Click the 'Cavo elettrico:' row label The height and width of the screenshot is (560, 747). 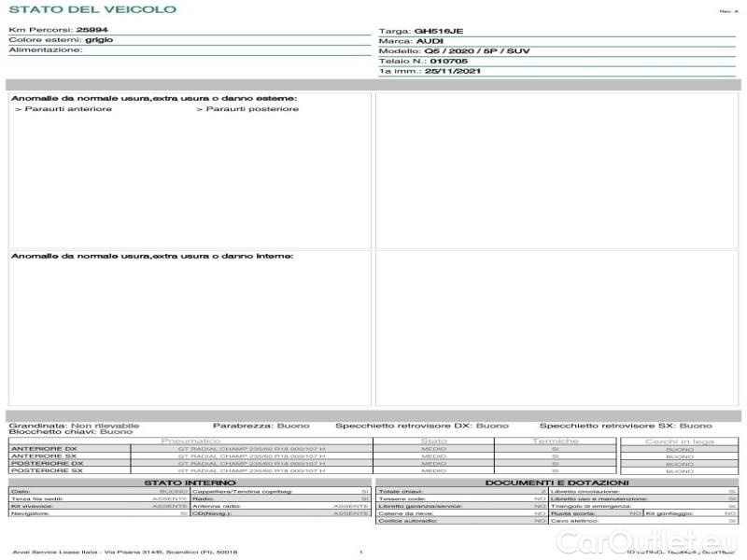[574, 521]
